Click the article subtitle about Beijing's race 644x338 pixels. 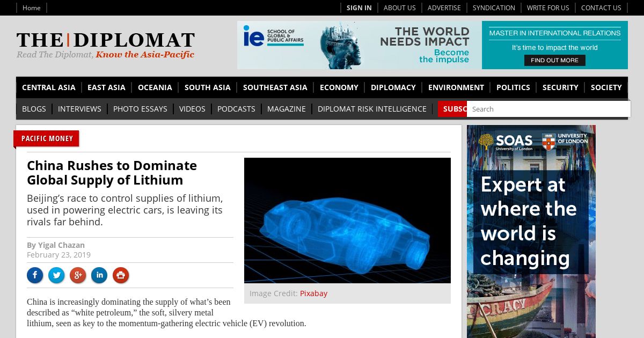125,210
